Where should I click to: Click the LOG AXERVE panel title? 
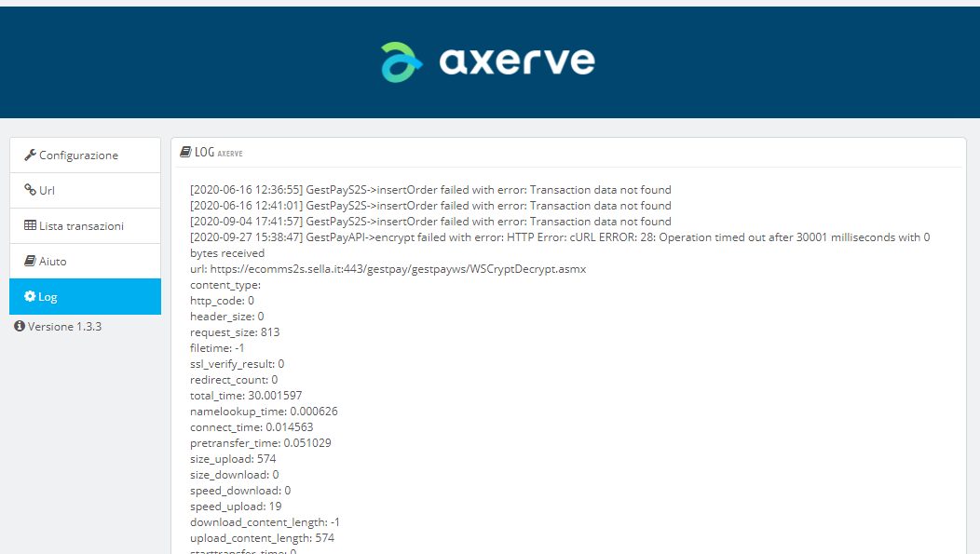[x=218, y=153]
